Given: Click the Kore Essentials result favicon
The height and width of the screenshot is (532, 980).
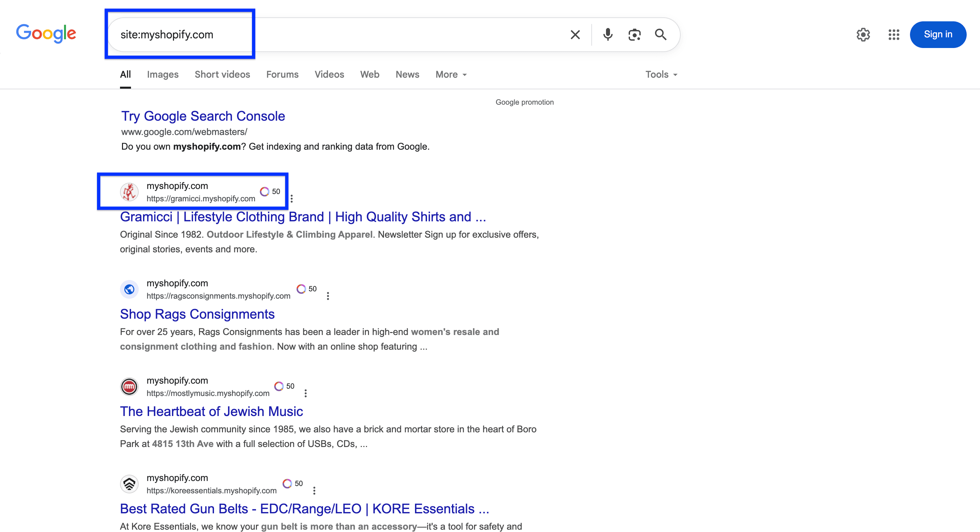Looking at the screenshot, I should tap(129, 484).
